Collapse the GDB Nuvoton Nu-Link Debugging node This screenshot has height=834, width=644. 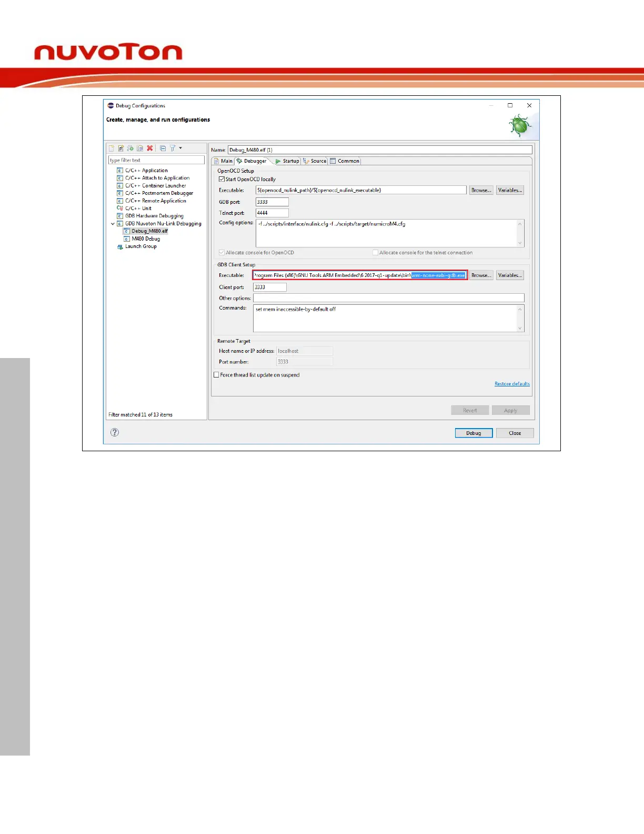[113, 224]
